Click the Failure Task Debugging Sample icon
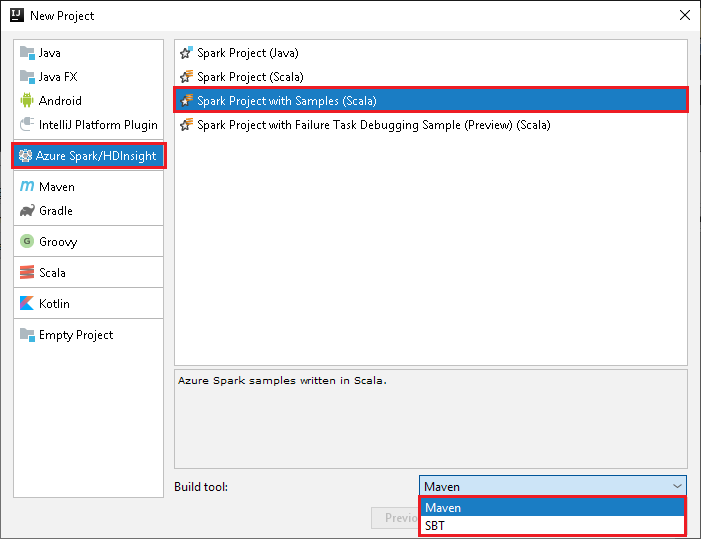701x539 pixels. coord(186,125)
